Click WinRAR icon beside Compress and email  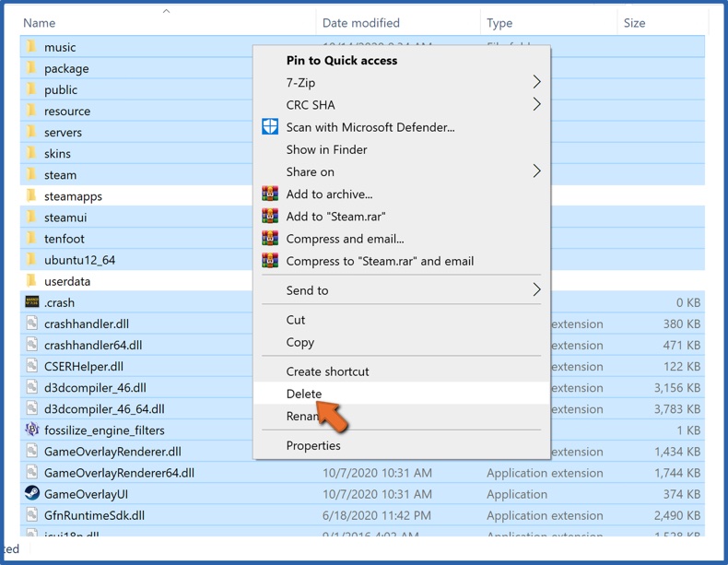(x=270, y=238)
